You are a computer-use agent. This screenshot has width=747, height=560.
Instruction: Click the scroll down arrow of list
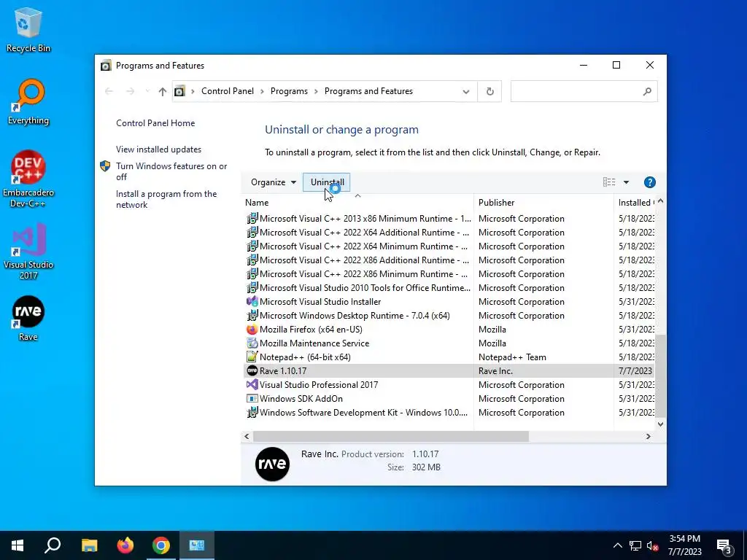(x=660, y=424)
